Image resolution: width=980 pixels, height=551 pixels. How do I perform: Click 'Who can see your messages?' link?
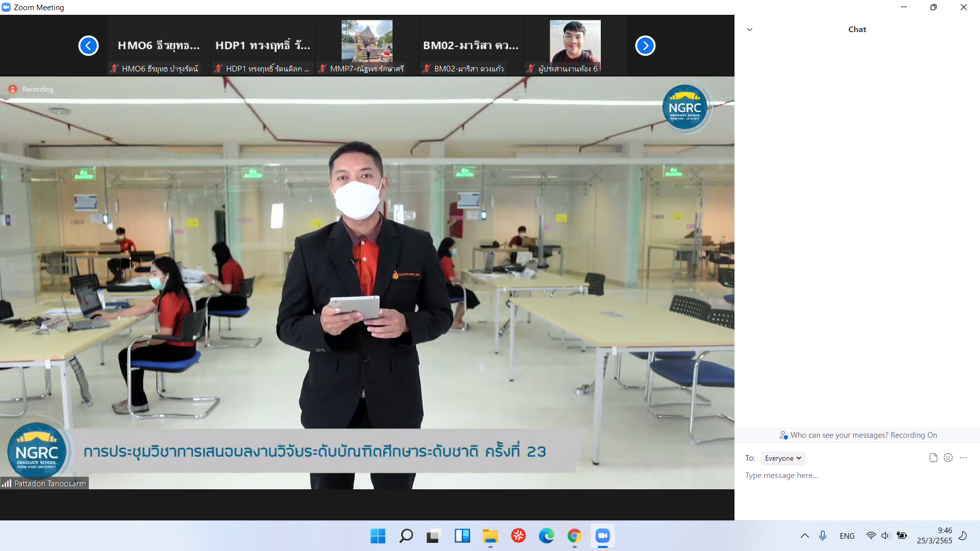tap(839, 435)
